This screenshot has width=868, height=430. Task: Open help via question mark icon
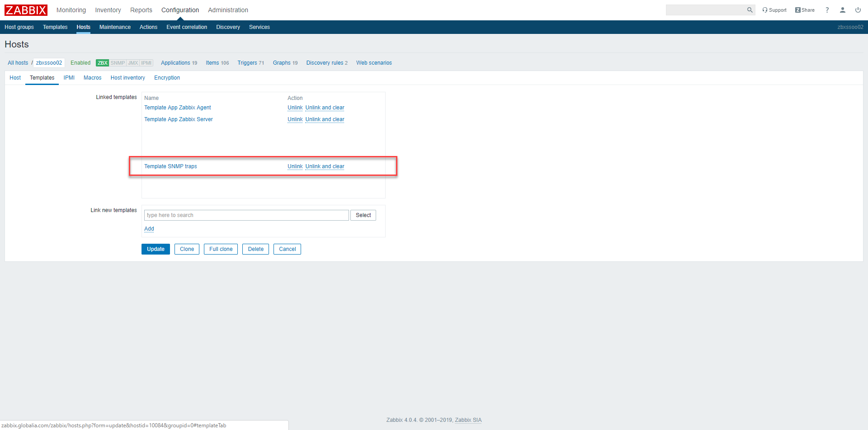pos(827,10)
